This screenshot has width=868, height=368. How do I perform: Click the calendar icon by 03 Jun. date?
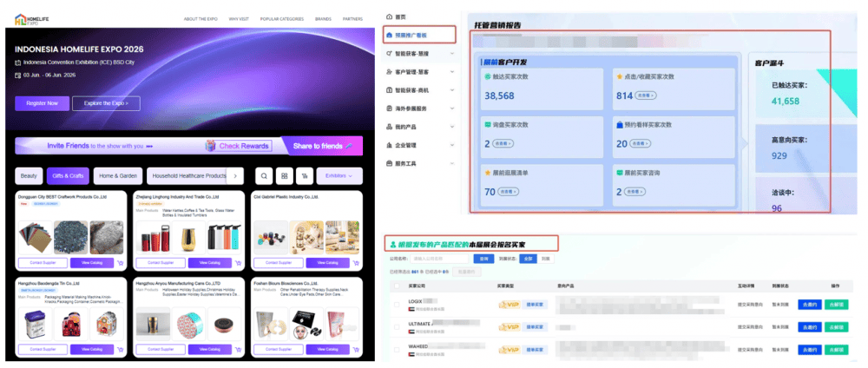(17, 76)
